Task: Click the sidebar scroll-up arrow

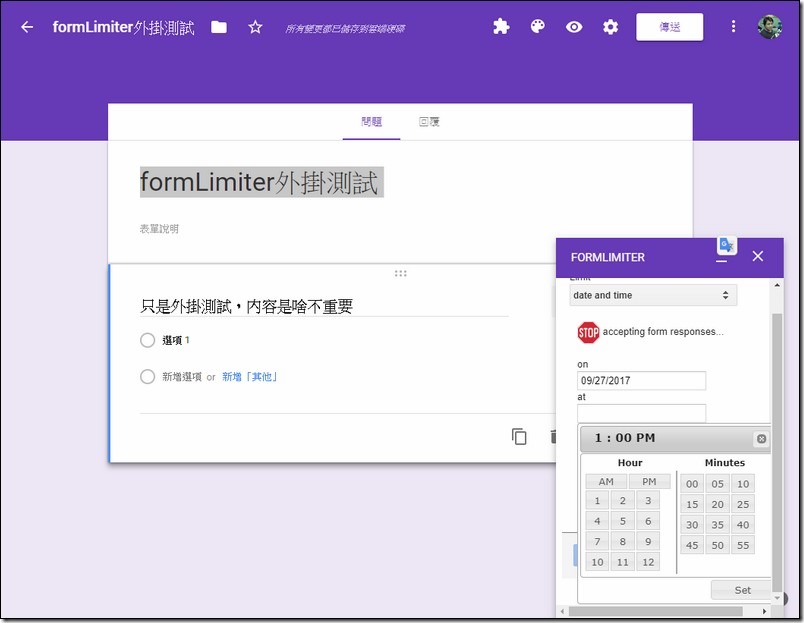Action: point(777,285)
